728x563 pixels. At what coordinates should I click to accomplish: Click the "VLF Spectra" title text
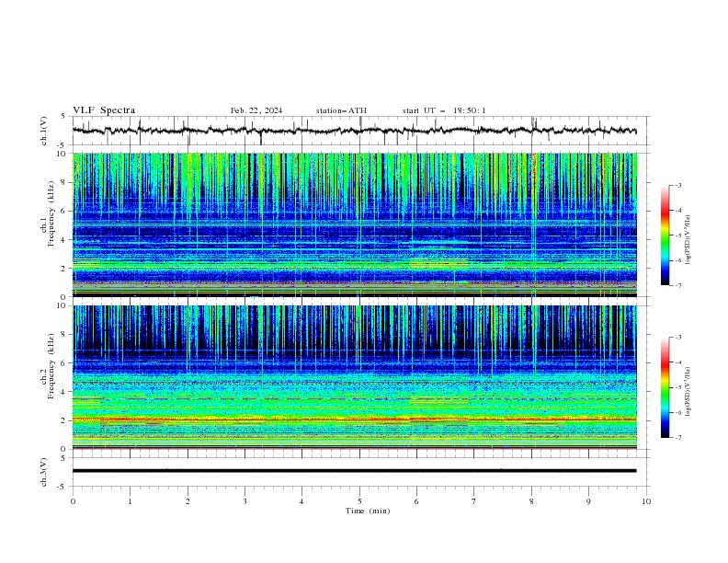pyautogui.click(x=104, y=110)
